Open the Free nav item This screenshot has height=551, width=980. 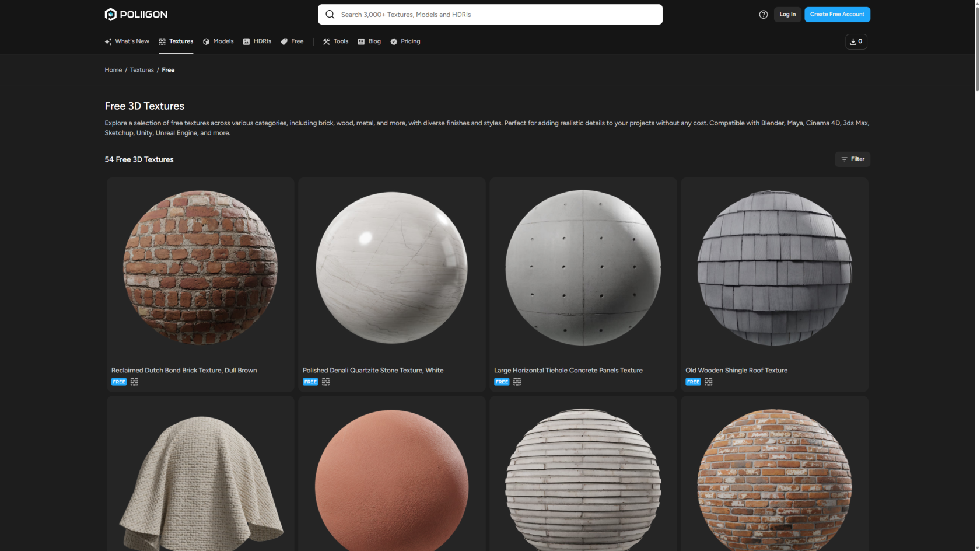pyautogui.click(x=292, y=41)
